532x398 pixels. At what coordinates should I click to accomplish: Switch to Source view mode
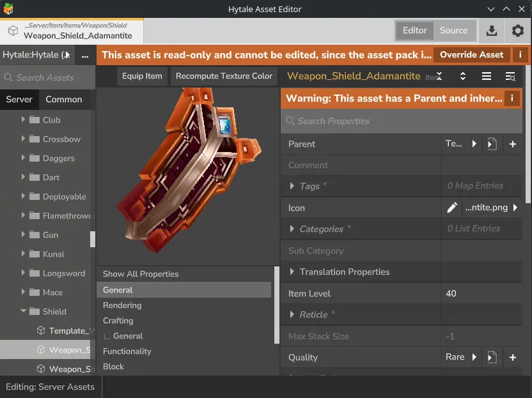pyautogui.click(x=453, y=31)
